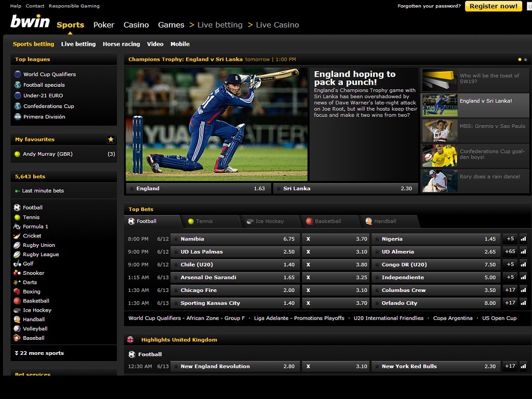Select the Handball icon in sidebar
The image size is (532, 399).
17,320
